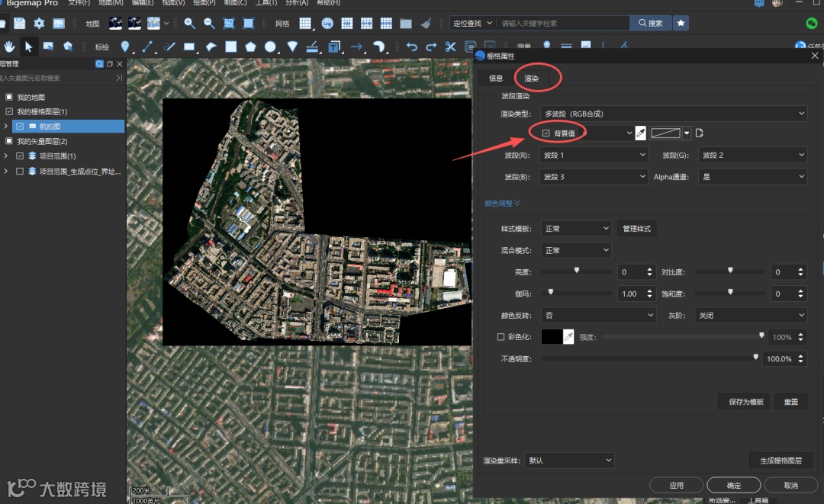Select the placemark pin drawing tool

pos(125,47)
